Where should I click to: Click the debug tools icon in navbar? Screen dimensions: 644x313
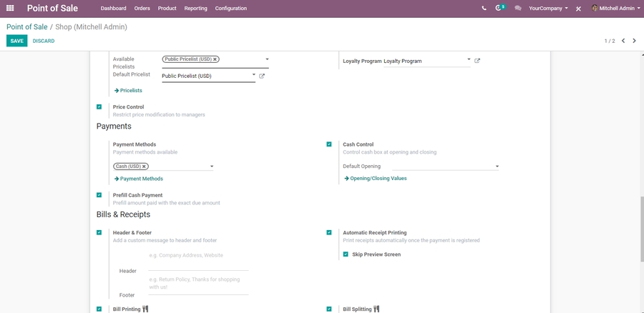coord(578,9)
